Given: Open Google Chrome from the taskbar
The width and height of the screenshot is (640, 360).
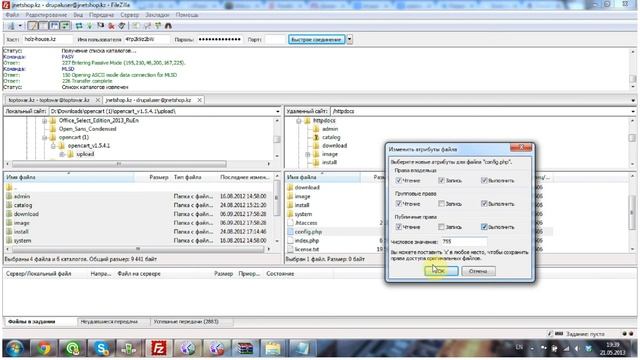Looking at the screenshot, I should coord(44,348).
